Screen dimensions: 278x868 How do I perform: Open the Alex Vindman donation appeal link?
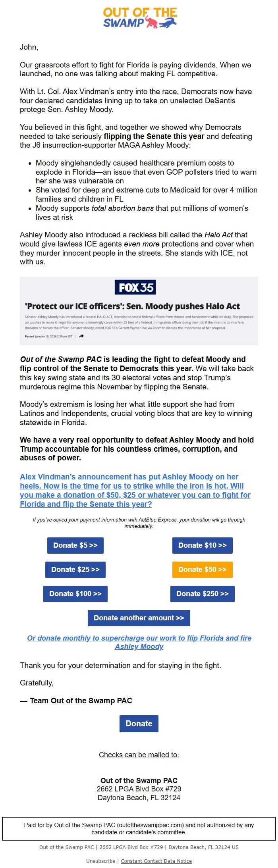135,491
